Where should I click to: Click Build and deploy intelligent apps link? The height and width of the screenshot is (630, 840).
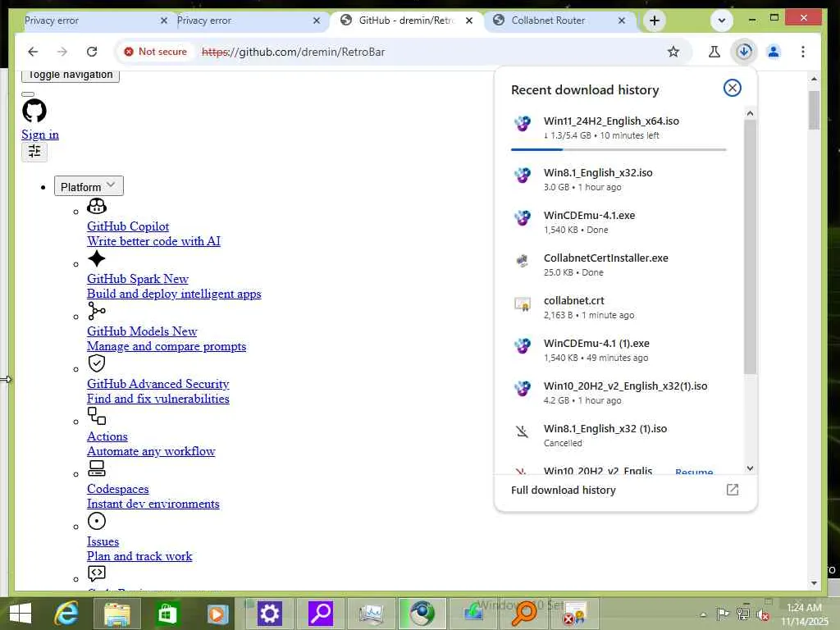(x=174, y=294)
